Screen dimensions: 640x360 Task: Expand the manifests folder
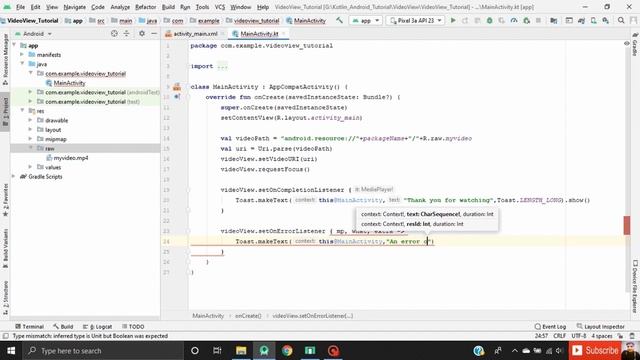coord(22,55)
